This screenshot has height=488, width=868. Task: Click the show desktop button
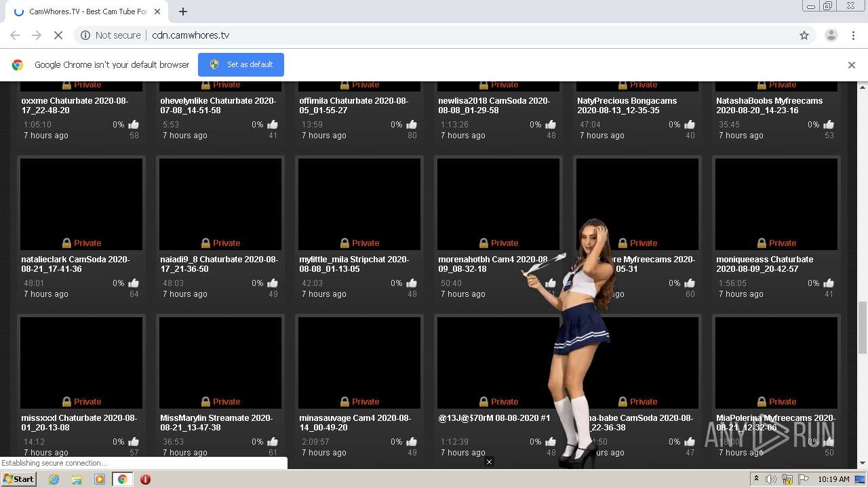point(860,479)
